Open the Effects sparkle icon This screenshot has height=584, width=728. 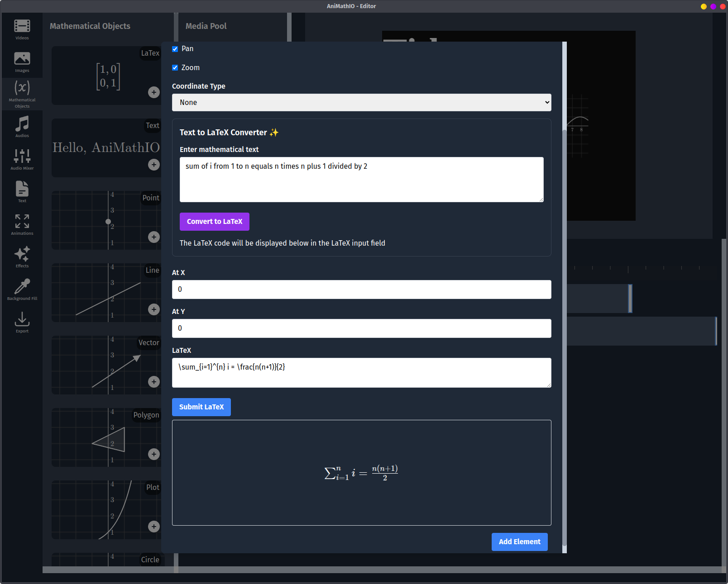coord(22,257)
